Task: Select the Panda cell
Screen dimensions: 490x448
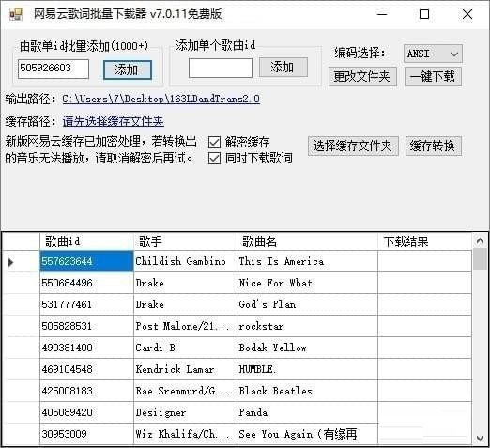Action: tap(307, 412)
